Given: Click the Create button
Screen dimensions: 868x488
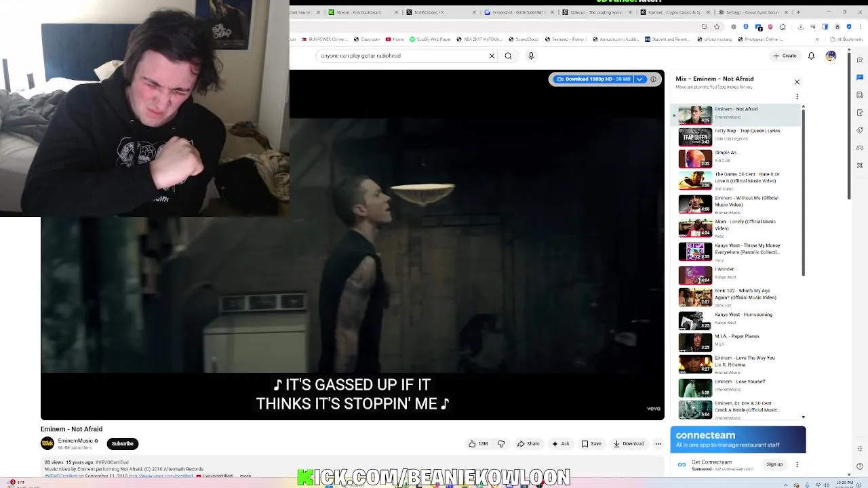Looking at the screenshot, I should (785, 56).
